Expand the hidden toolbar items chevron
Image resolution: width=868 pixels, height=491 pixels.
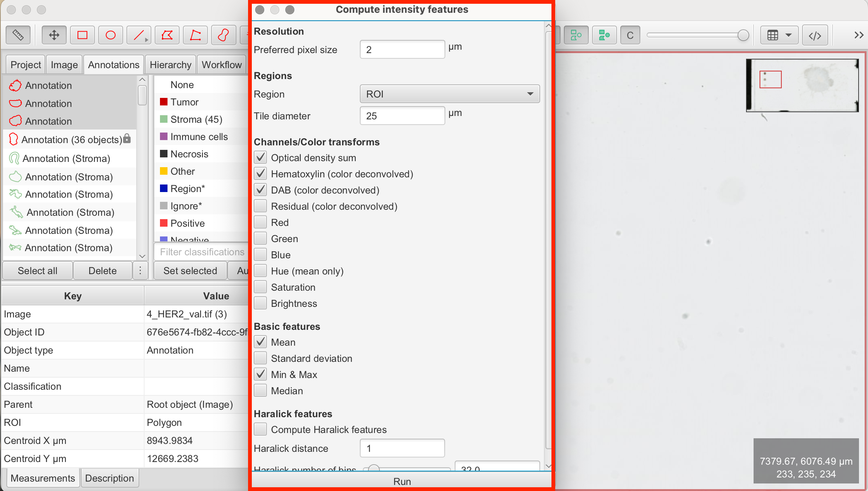[859, 35]
